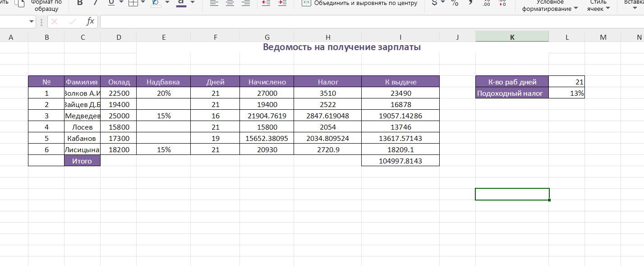Select the Надбавка header cell
Viewport: 644px width, 266px height.
[x=163, y=82]
